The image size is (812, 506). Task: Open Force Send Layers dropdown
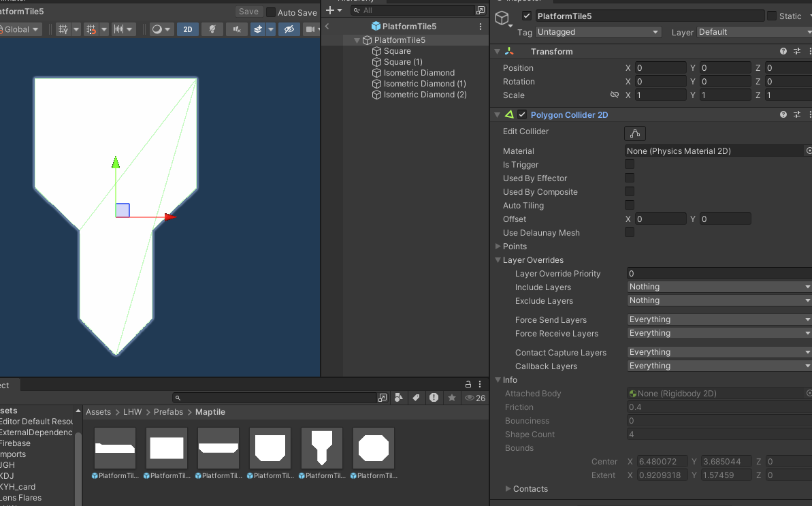point(719,319)
